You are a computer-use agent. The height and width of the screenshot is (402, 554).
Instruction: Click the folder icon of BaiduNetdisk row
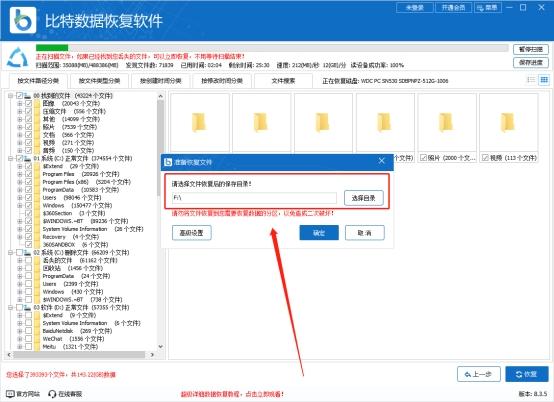point(37,331)
